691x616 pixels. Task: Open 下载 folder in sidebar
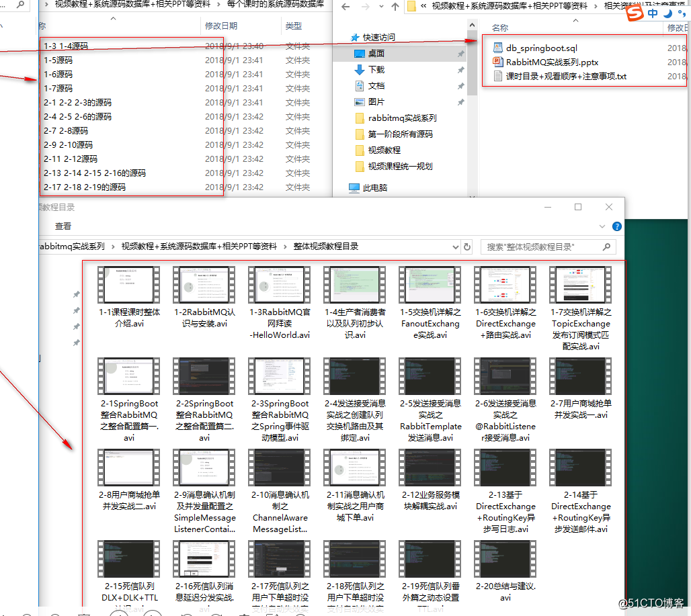point(376,70)
